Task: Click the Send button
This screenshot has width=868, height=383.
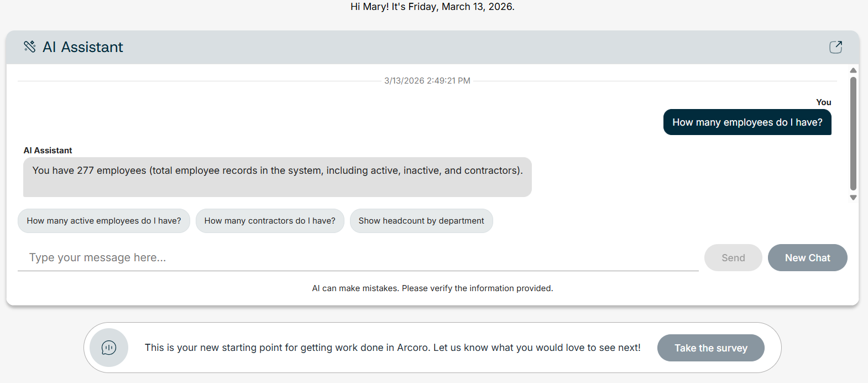Action: [733, 257]
